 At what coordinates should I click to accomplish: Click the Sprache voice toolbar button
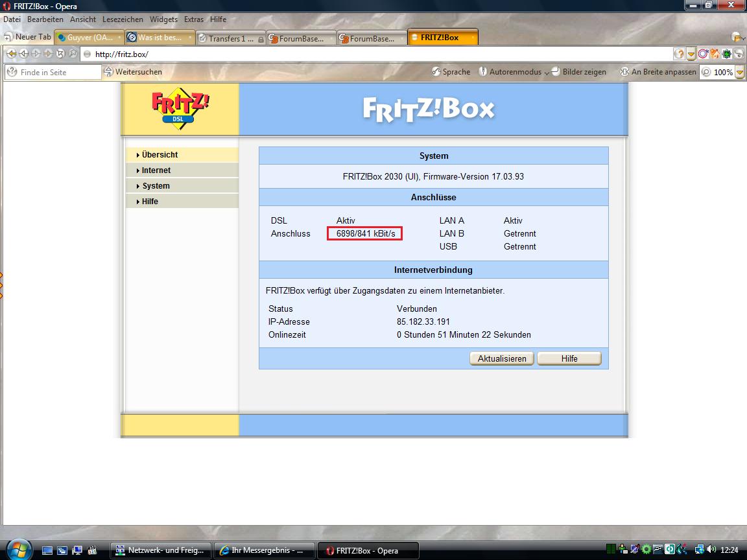(x=451, y=72)
